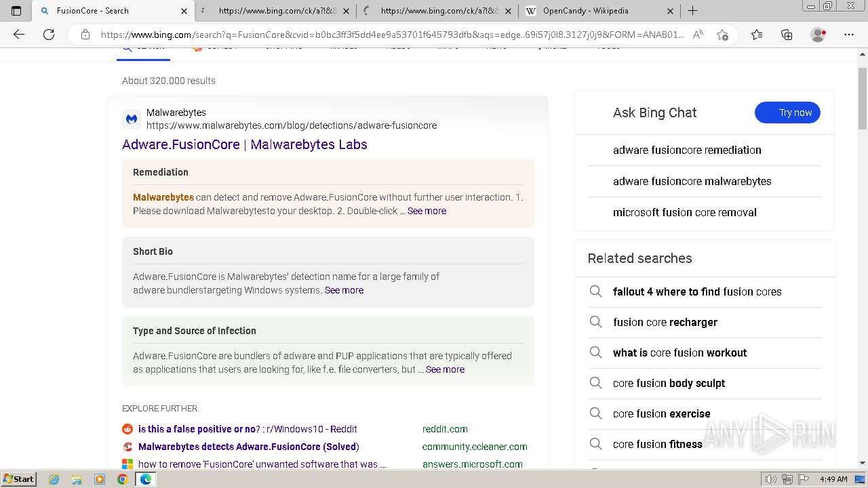Click magnifier icon beside 'core fusion body sculpt'

click(595, 383)
